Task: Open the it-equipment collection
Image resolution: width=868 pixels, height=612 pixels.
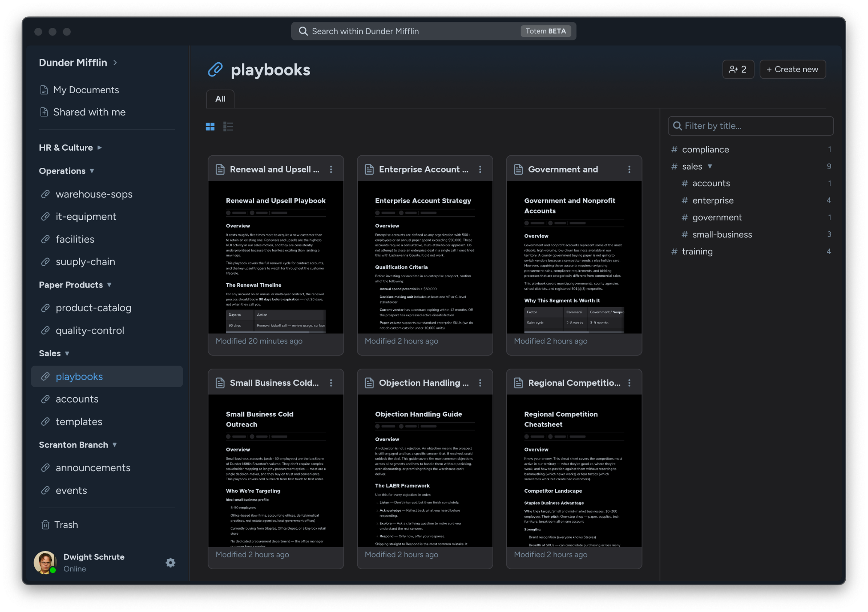Action: pyautogui.click(x=86, y=217)
